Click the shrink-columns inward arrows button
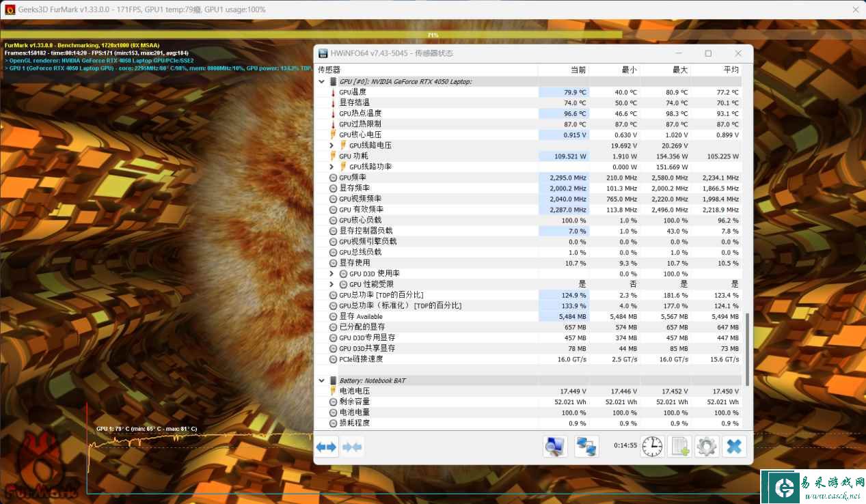 tap(352, 447)
